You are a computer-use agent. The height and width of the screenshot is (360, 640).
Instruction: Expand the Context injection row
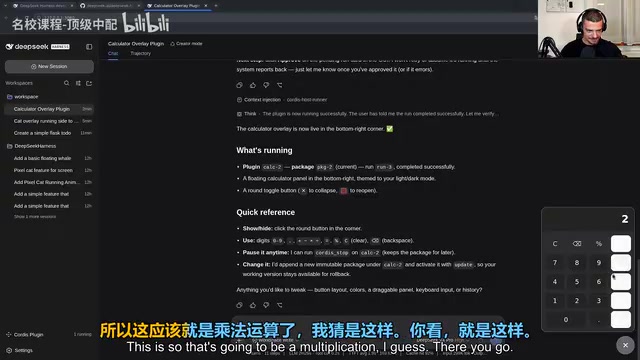click(x=282, y=100)
